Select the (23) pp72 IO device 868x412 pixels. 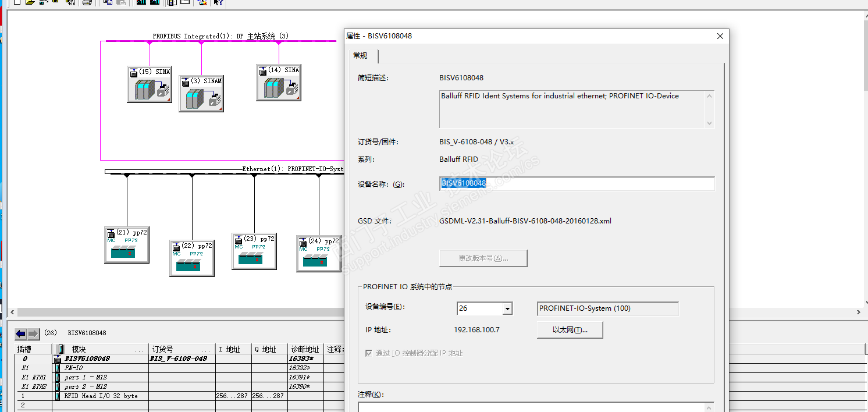[x=254, y=251]
